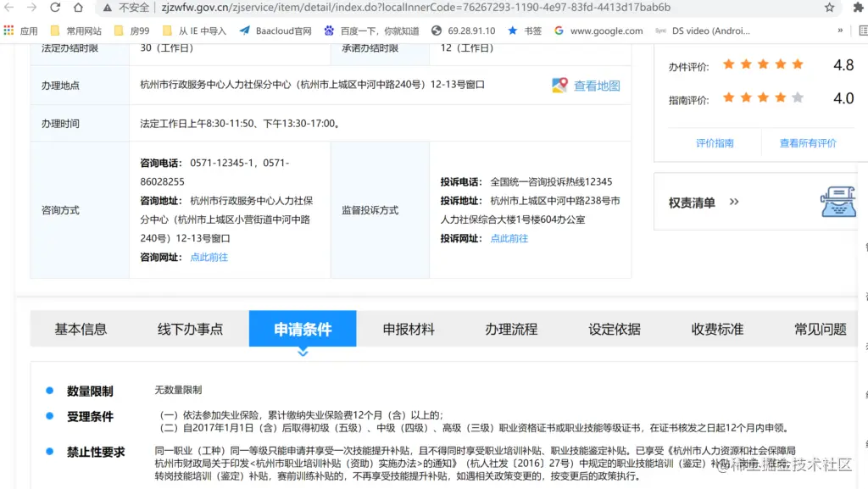Click the blue bullet beside 数量限制

[x=50, y=391]
